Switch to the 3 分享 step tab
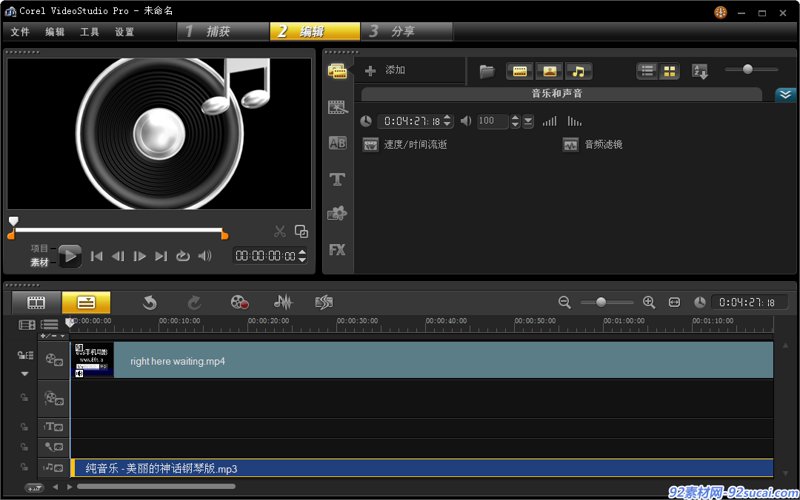 407,32
